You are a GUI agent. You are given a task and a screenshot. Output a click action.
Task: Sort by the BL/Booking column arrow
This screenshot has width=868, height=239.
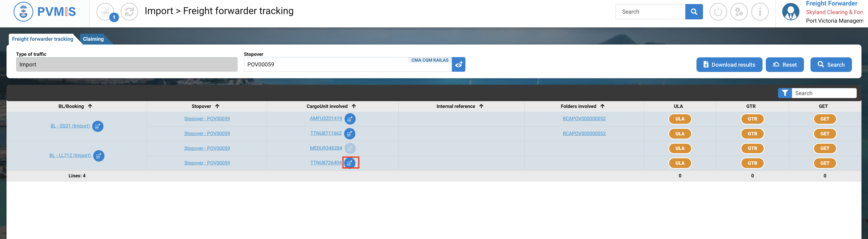click(x=90, y=106)
